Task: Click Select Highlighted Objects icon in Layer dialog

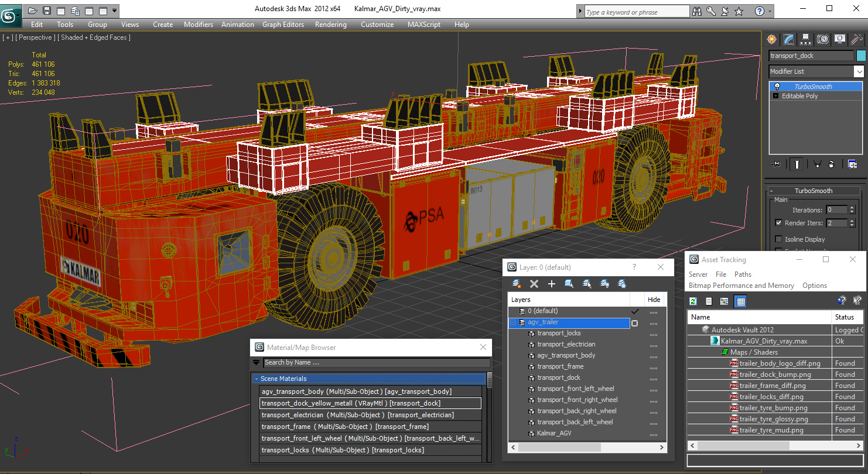Action: pyautogui.click(x=569, y=284)
